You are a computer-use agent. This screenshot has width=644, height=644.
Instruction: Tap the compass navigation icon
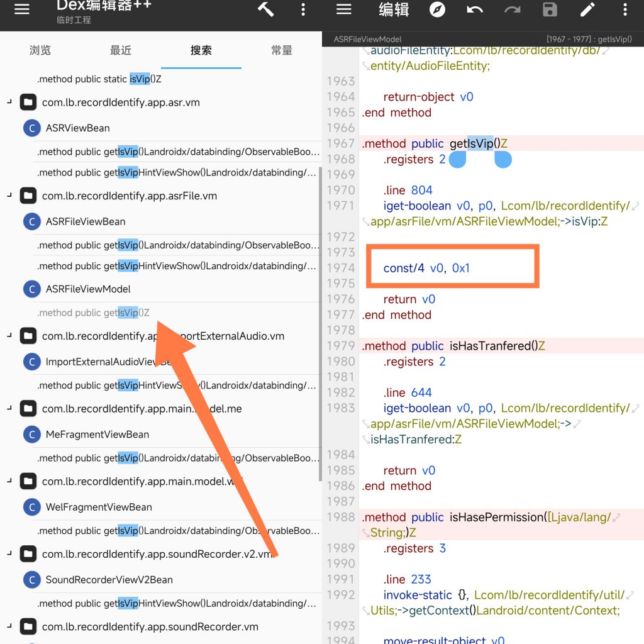[x=437, y=9]
